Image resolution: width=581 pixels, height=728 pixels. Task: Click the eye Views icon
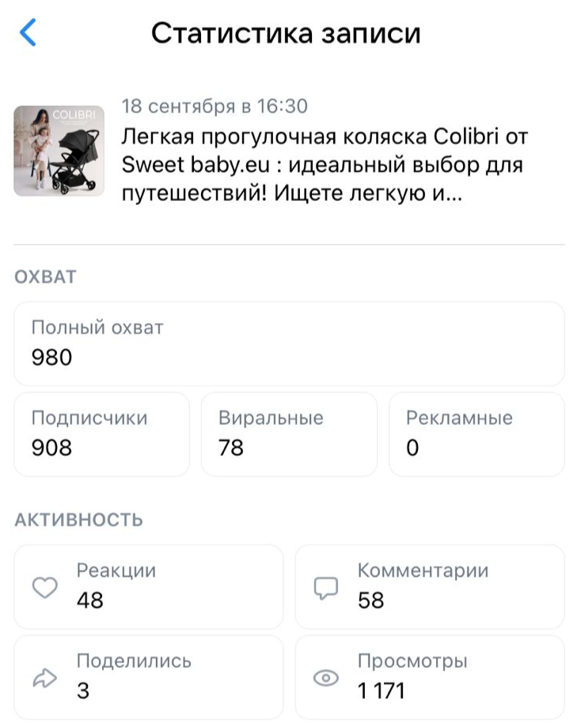(326, 677)
